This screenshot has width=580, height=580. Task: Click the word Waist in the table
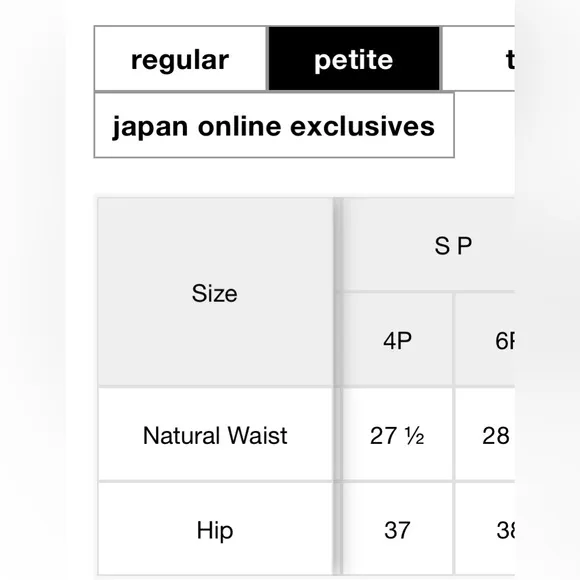[257, 435]
